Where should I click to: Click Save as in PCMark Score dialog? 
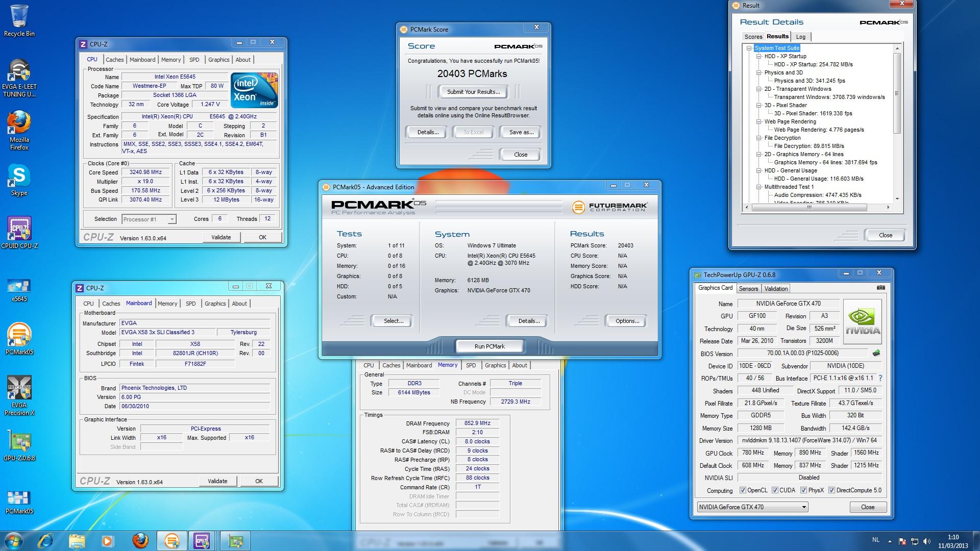coord(521,132)
